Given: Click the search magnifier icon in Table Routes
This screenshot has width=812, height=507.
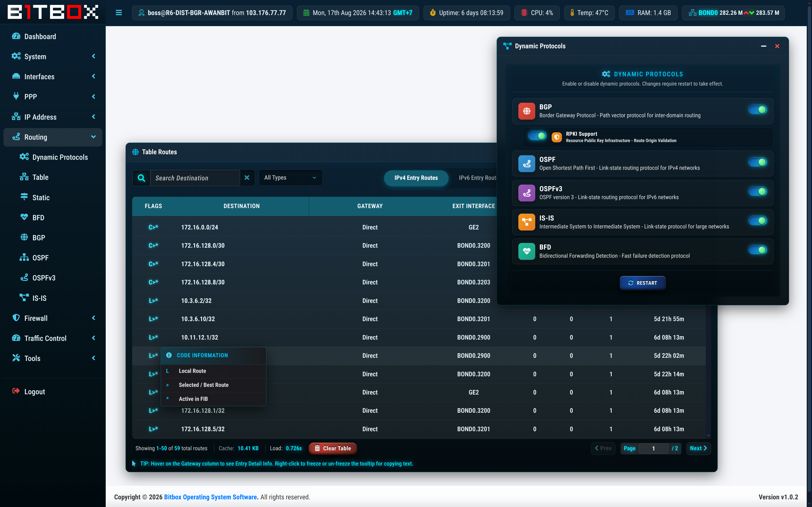Looking at the screenshot, I should pos(141,178).
